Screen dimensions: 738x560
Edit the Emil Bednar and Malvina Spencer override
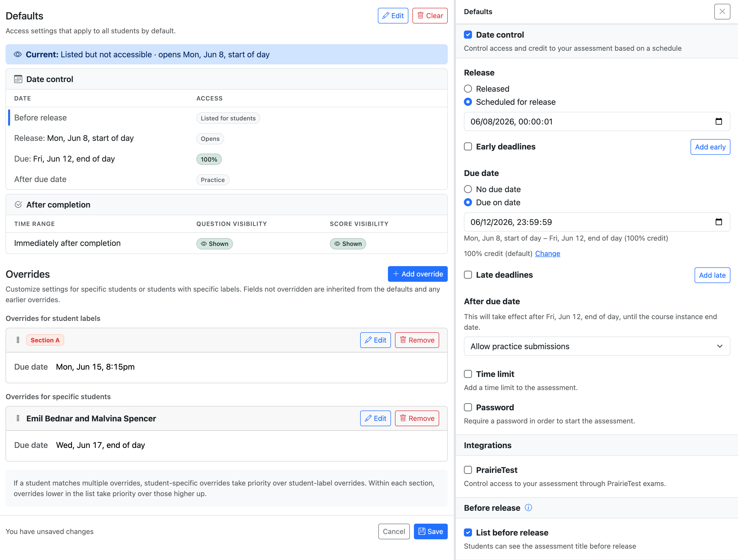click(375, 418)
